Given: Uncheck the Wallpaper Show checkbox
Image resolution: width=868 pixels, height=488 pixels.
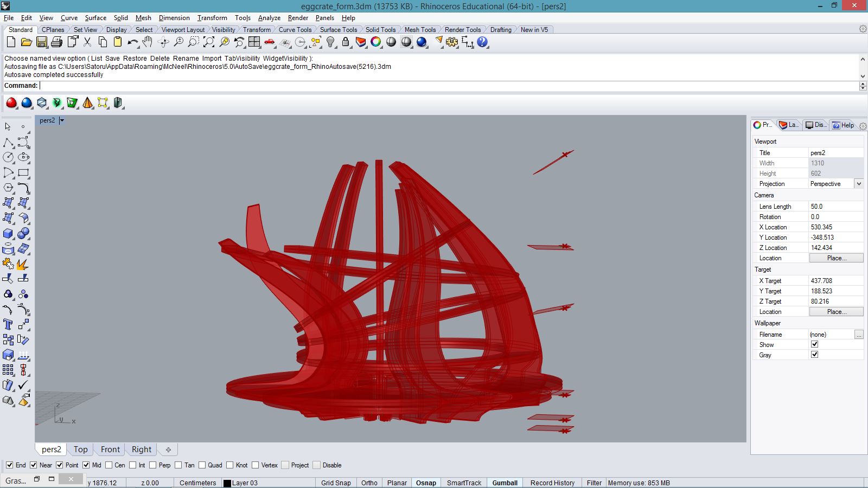Looking at the screenshot, I should click(814, 344).
